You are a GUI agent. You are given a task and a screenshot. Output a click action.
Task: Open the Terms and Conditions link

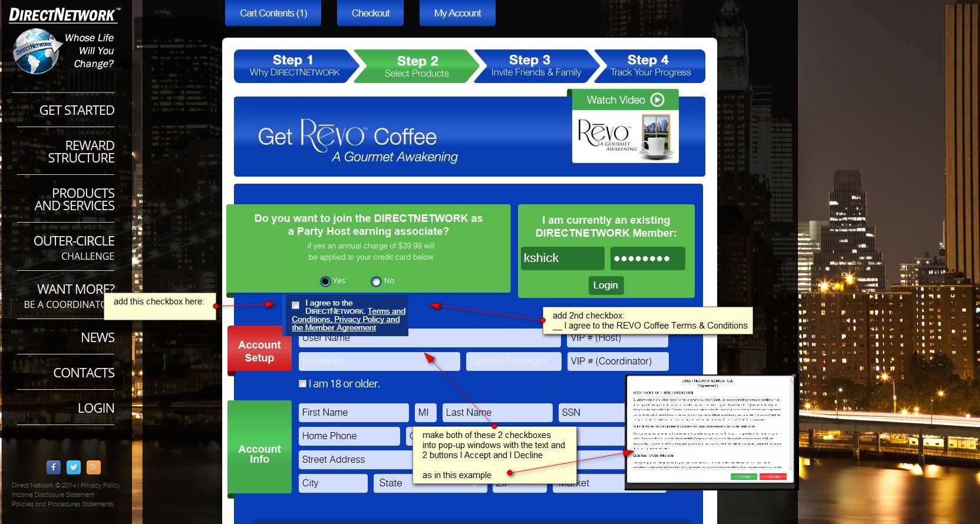click(x=348, y=315)
